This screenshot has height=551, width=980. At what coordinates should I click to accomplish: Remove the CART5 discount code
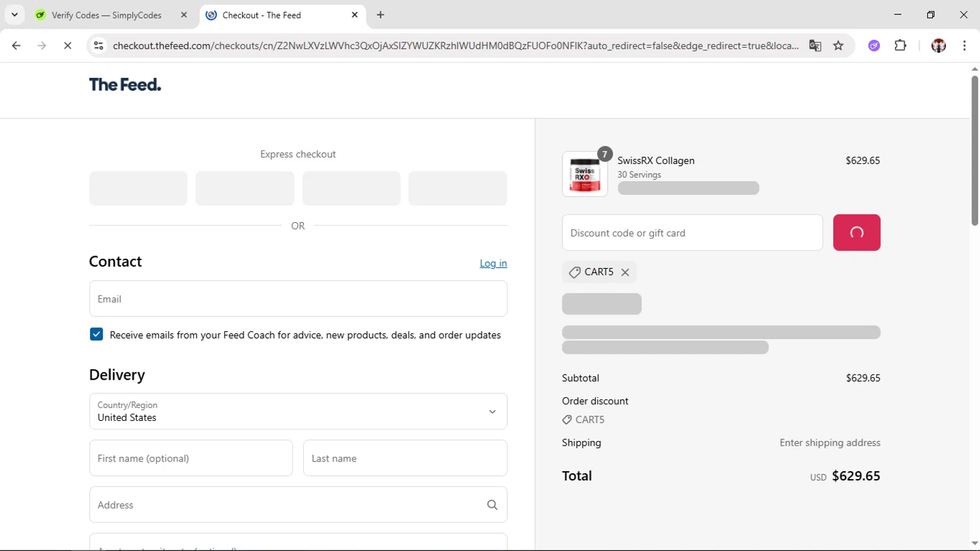click(625, 273)
